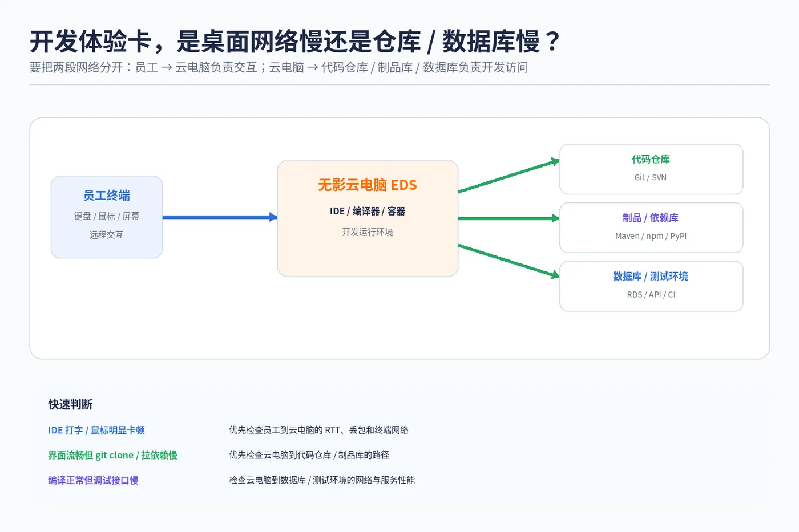Select the "Git / SVN" text
The image size is (799, 532).
click(x=651, y=177)
